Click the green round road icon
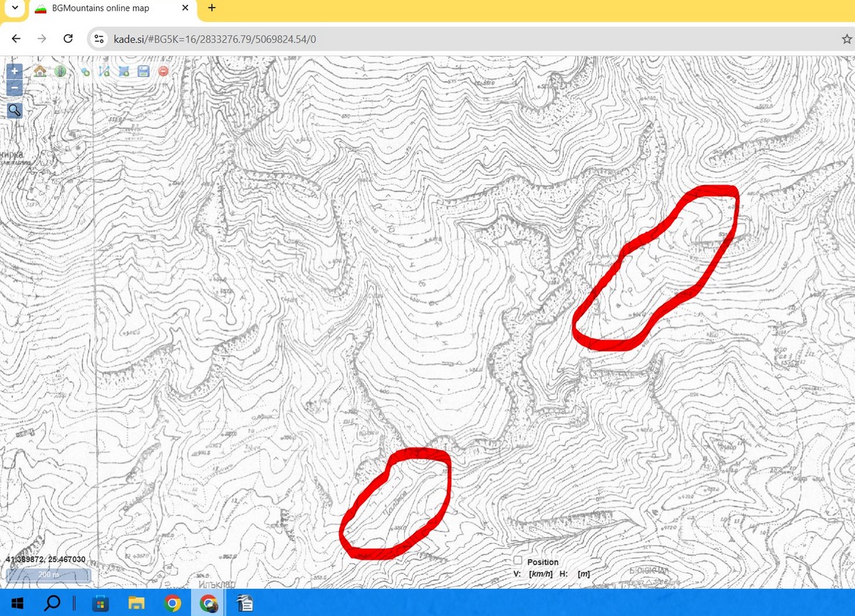 point(60,71)
